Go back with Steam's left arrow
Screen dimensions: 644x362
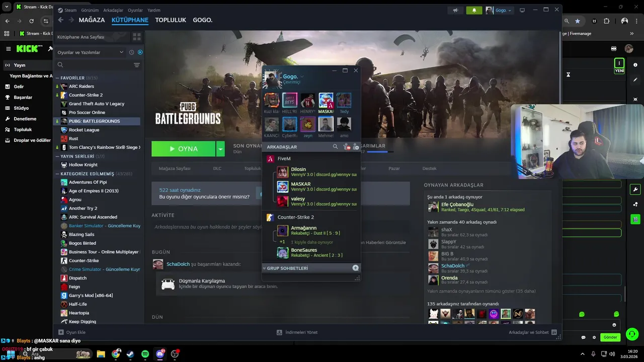(x=60, y=20)
